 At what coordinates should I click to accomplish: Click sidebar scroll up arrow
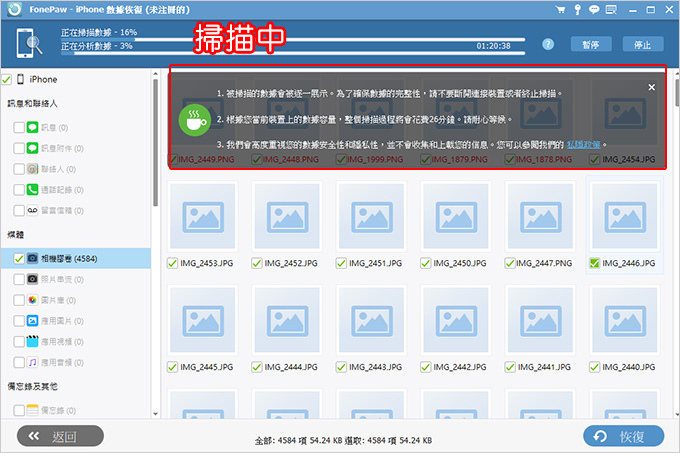[156, 74]
